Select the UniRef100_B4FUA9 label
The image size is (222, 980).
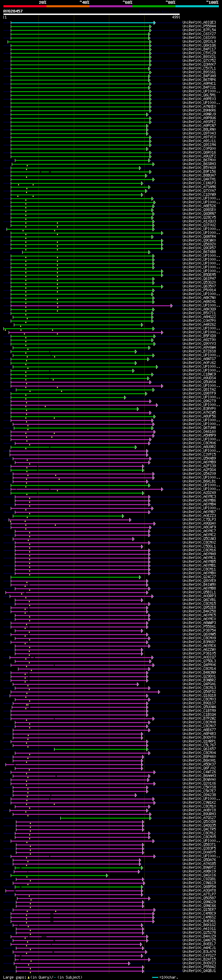coord(199,76)
